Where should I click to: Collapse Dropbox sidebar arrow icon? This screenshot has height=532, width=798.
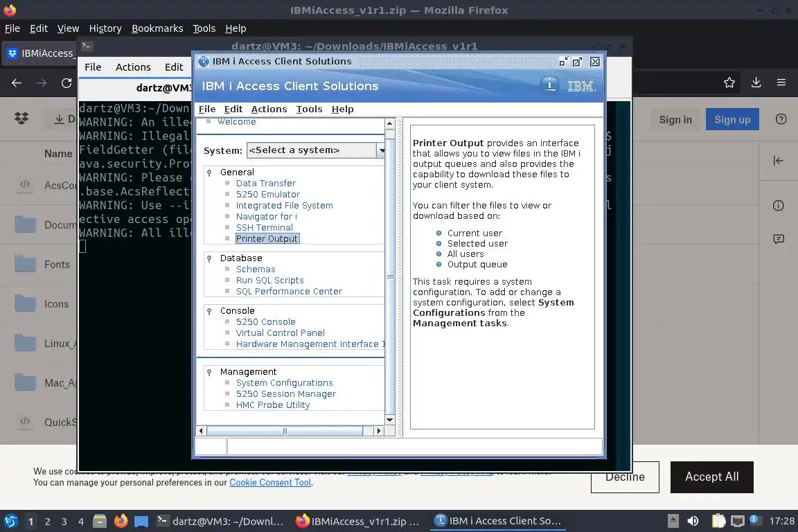point(778,161)
